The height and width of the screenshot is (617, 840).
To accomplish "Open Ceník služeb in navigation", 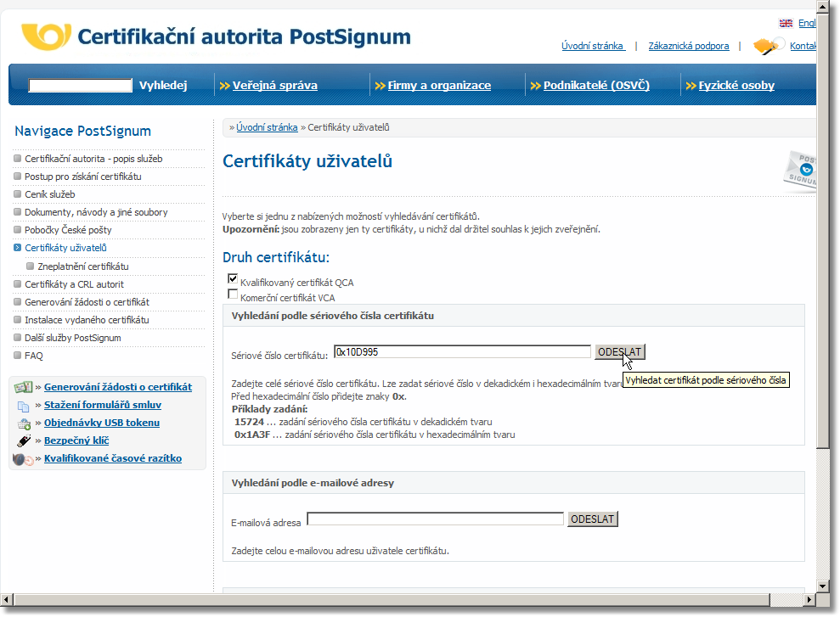I will pos(50,194).
